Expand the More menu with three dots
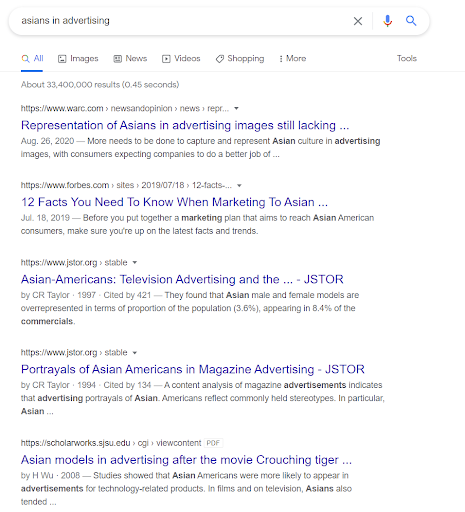This screenshot has height=512, width=465. [x=293, y=59]
